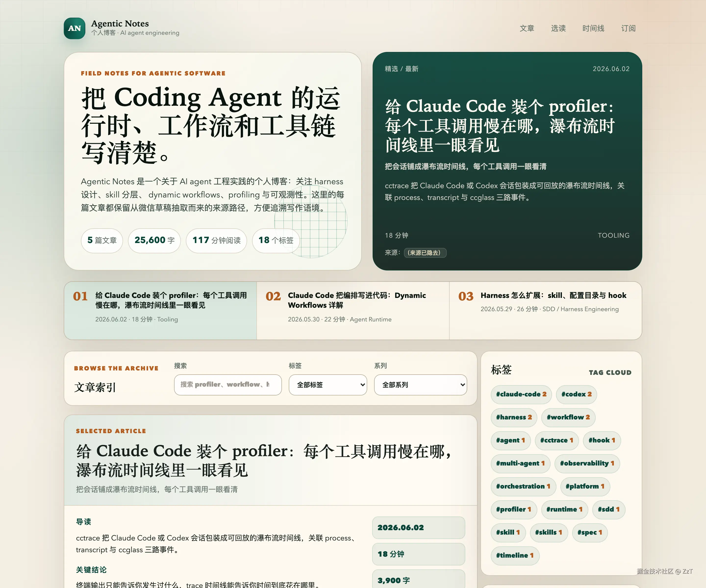Click the 117 分钟阅读 stat pill
706x588 pixels.
click(216, 240)
